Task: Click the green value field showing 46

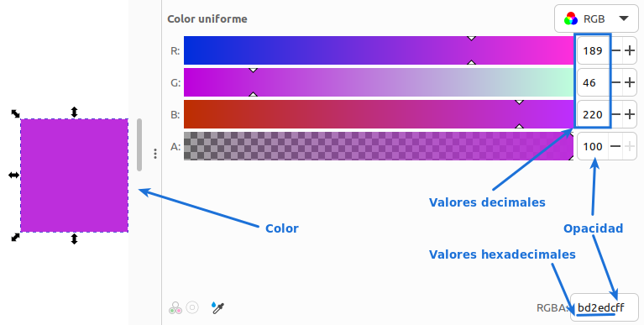Action: tap(594, 82)
